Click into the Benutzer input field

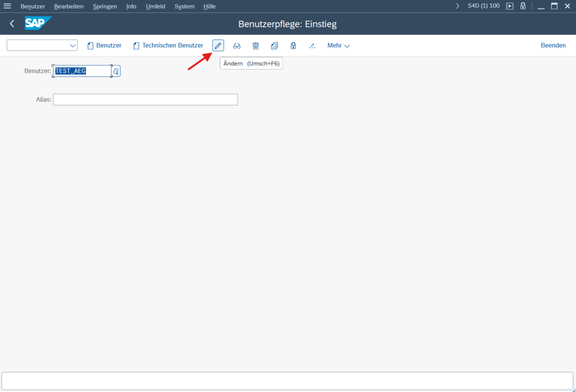(82, 71)
